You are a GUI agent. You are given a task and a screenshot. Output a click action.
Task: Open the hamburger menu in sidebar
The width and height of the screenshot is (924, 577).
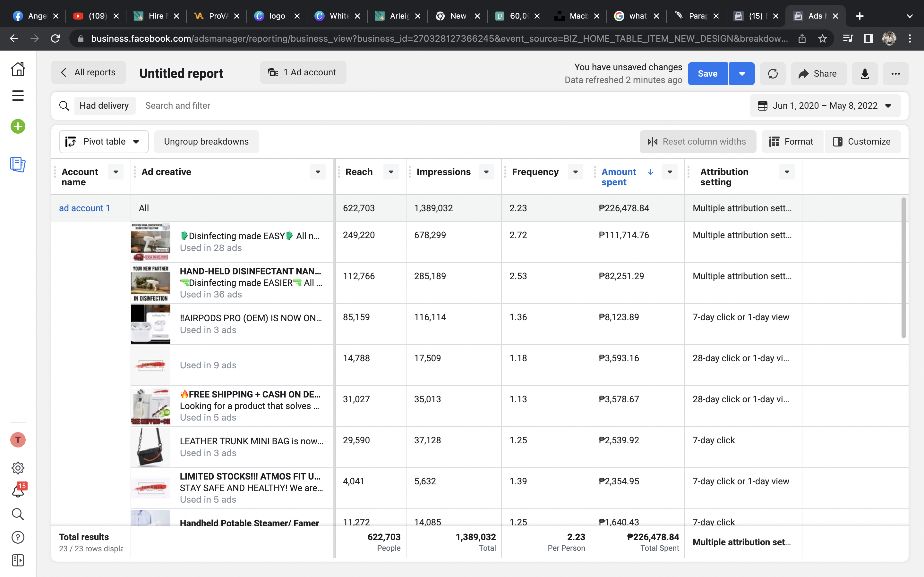pos(18,96)
